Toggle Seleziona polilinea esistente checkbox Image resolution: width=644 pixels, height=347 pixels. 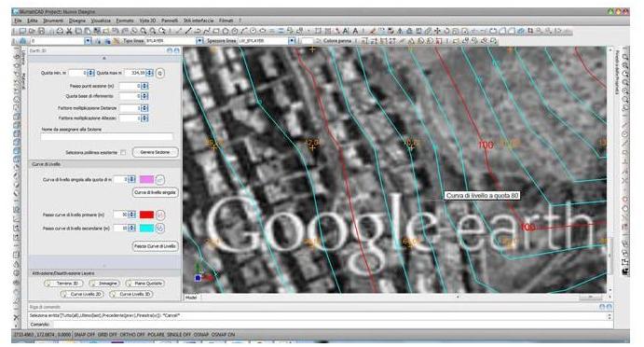point(123,153)
